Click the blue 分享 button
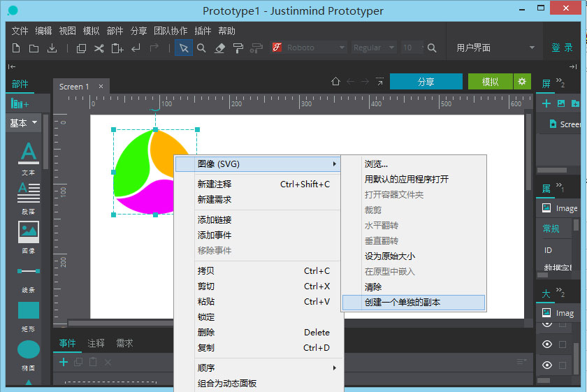 (x=426, y=82)
